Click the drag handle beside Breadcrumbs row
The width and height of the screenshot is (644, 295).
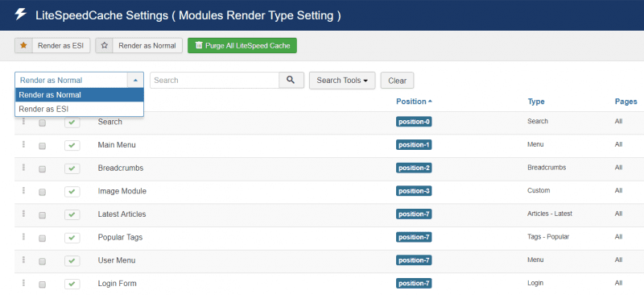[x=23, y=167]
